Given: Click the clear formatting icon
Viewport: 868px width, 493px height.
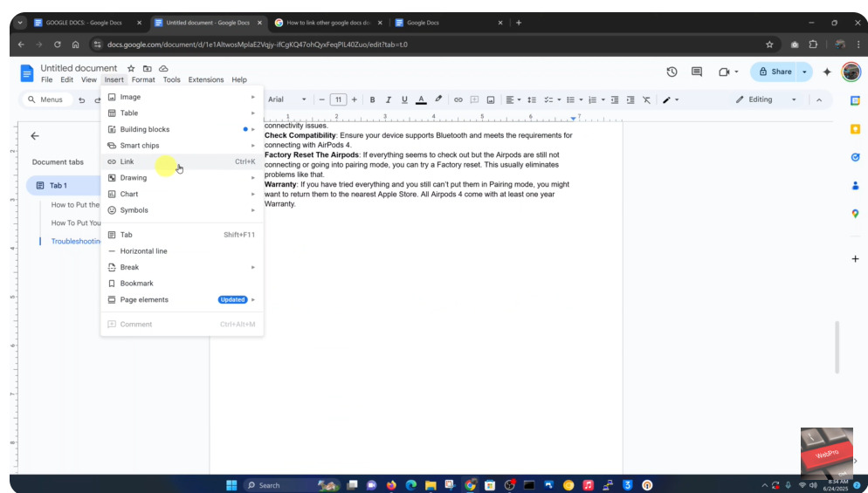Looking at the screenshot, I should click(646, 99).
